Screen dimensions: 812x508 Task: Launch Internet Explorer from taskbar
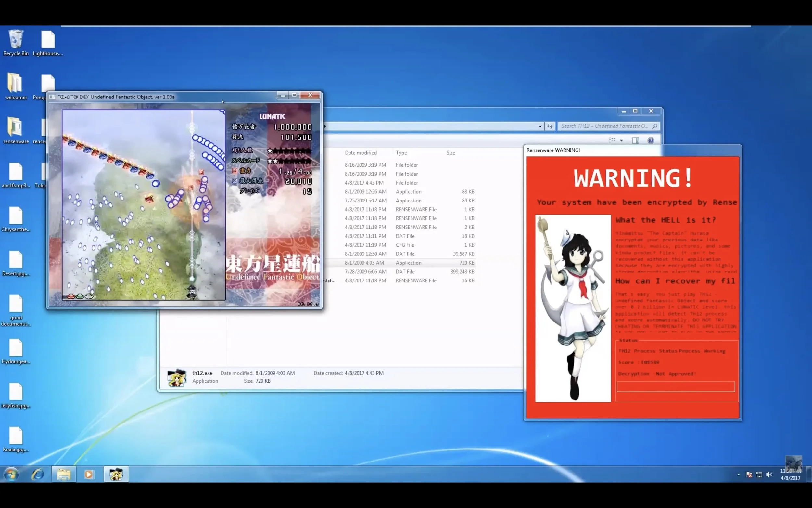[x=37, y=474]
